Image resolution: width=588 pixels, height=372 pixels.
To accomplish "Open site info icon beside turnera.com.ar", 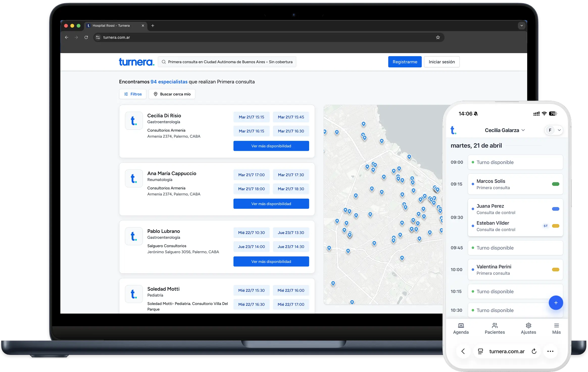I will coord(98,37).
